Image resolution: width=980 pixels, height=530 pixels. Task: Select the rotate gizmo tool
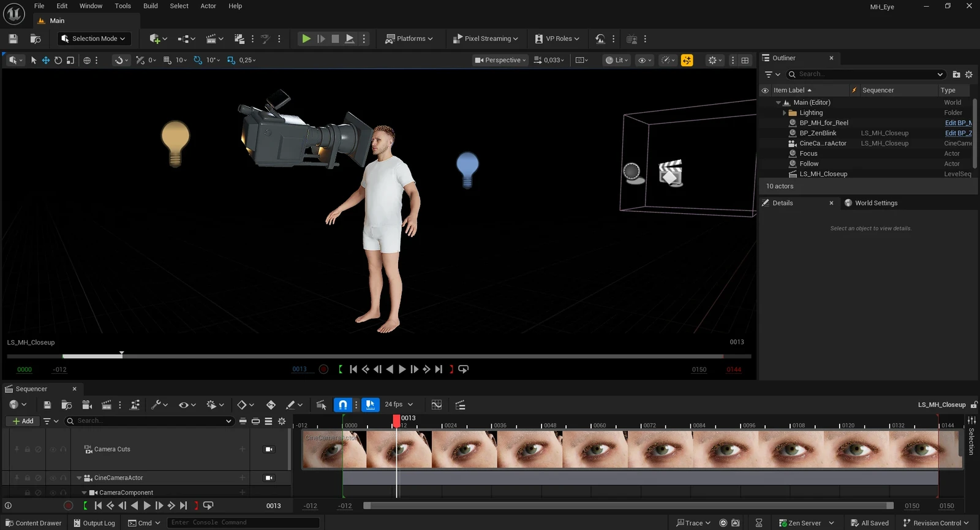58,60
